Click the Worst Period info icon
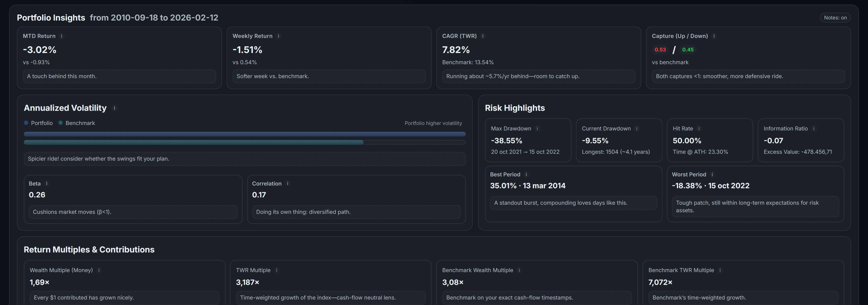 (712, 174)
